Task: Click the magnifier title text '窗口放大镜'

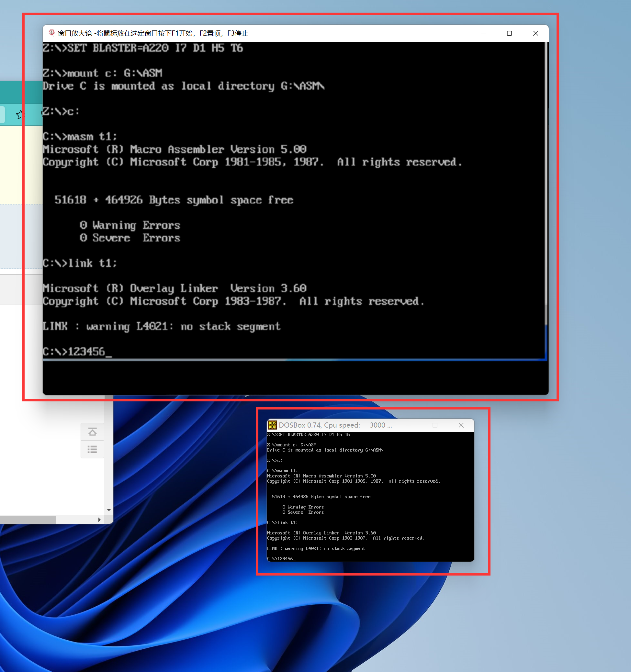Action: click(x=75, y=33)
